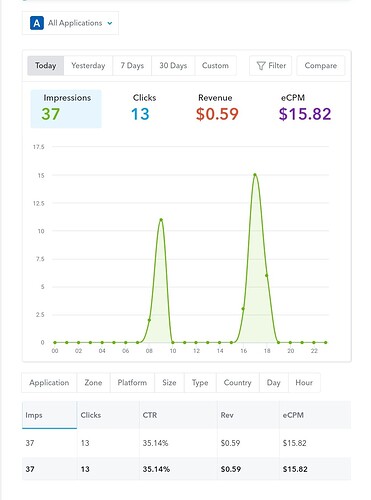Click the large green 37 Impressions value
Viewport: 371px width, 500px height.
pos(51,114)
